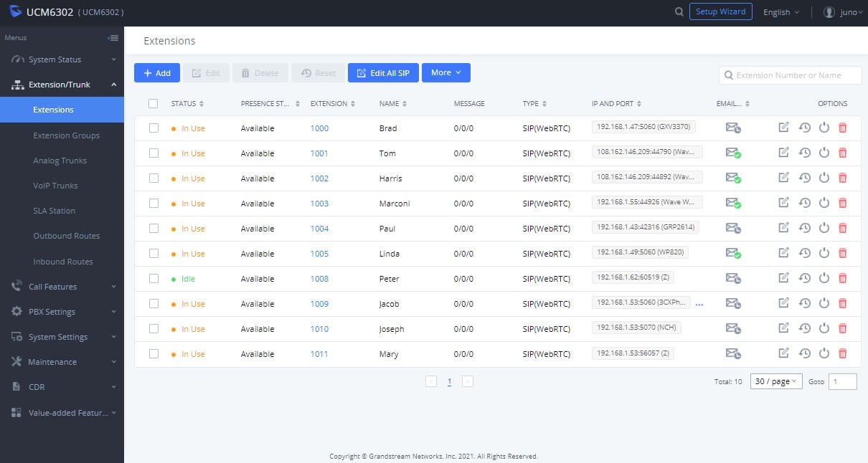Go to Inbound Routes menu item
Image resolution: width=868 pixels, height=463 pixels.
click(63, 262)
